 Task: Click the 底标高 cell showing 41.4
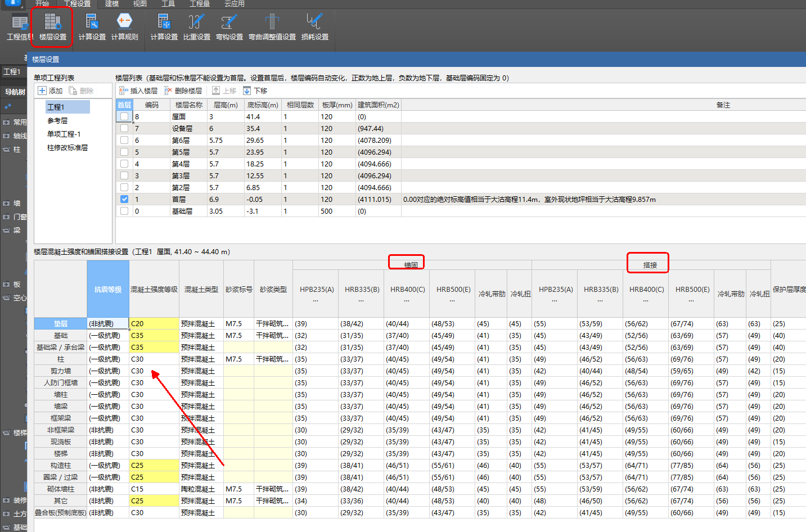coord(263,116)
